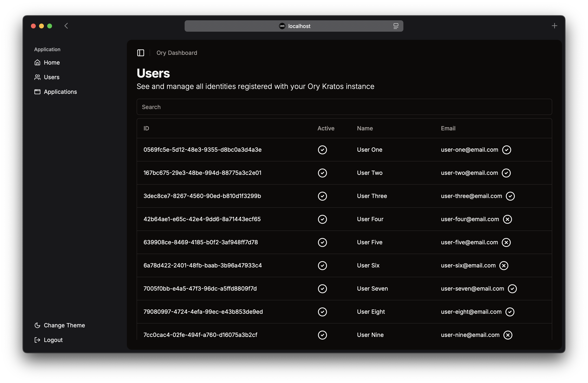Toggle the sidebar panel icon
This screenshot has width=588, height=383.
click(x=140, y=53)
